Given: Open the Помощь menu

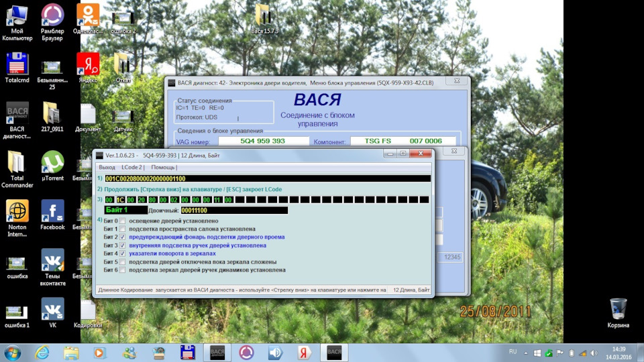Looking at the screenshot, I should tap(164, 168).
